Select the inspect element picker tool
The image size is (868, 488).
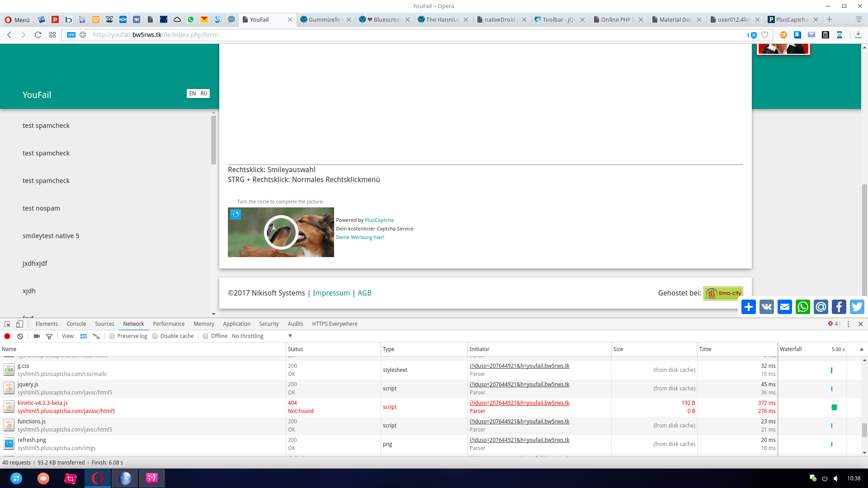pyautogui.click(x=7, y=324)
